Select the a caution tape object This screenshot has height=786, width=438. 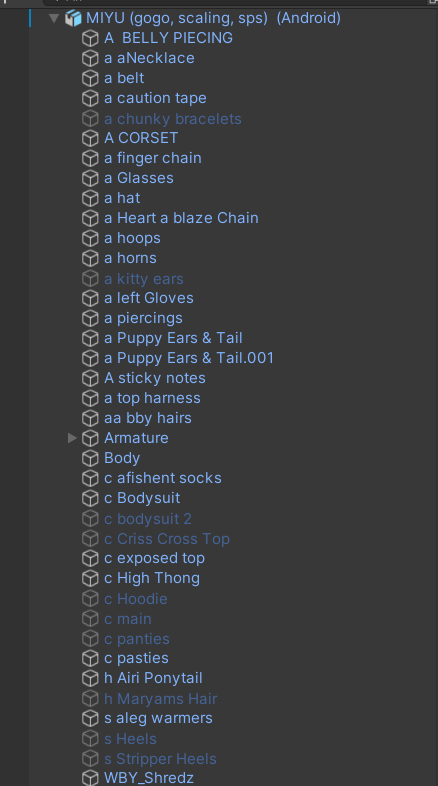point(155,98)
